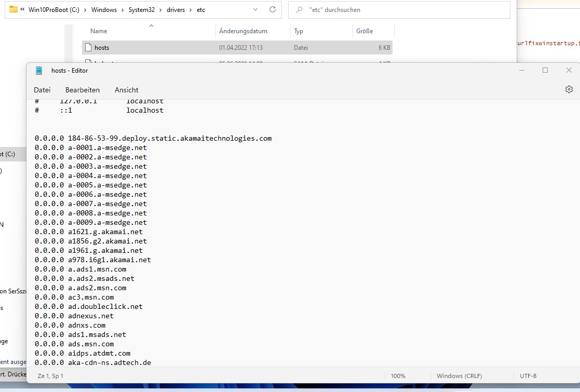Click the ::1 localhost comment line
Viewport: 580px width, 392px height.
click(x=99, y=110)
